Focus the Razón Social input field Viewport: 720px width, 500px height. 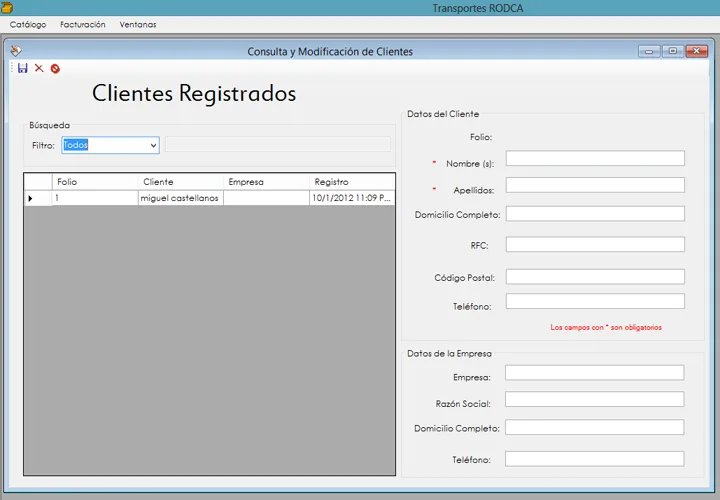(595, 399)
